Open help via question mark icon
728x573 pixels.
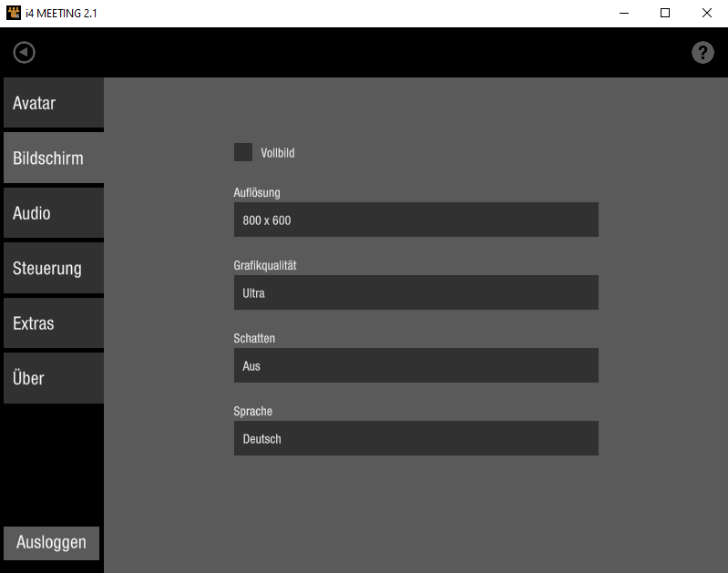pyautogui.click(x=702, y=53)
